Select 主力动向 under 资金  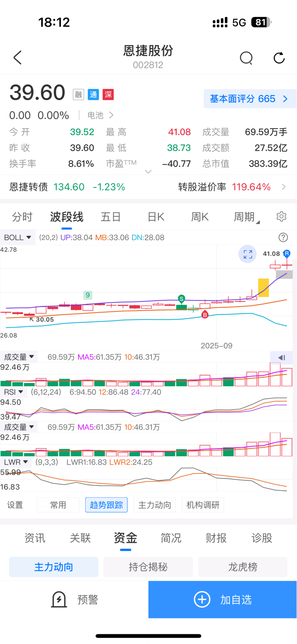[x=54, y=567]
